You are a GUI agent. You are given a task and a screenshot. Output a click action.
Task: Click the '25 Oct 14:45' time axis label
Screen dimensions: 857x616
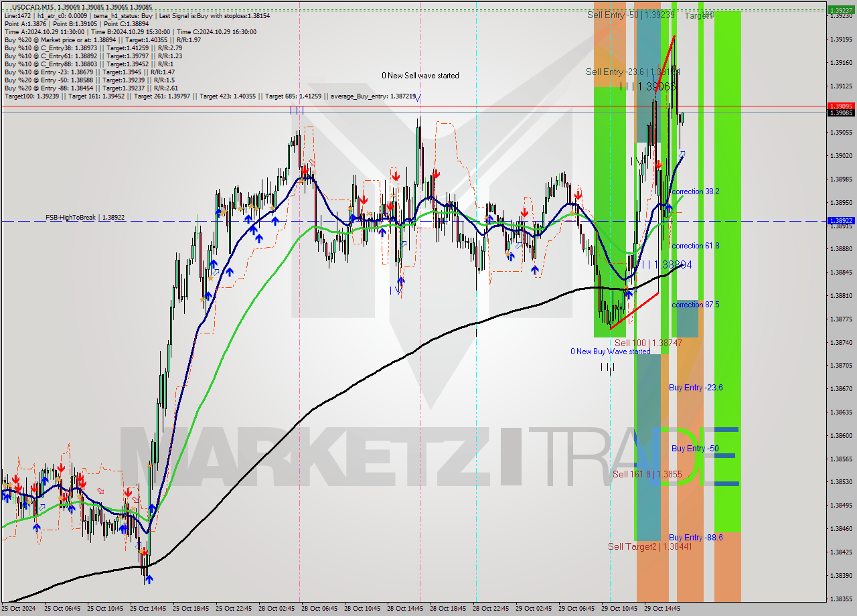147,609
